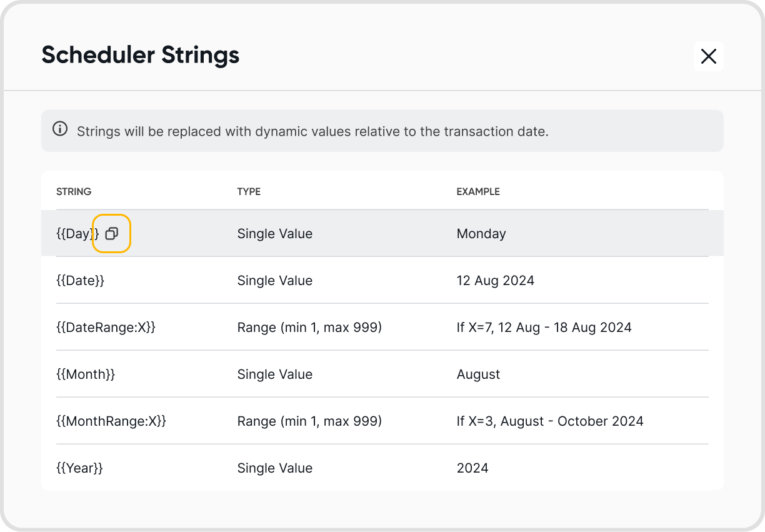The height and width of the screenshot is (532, 765).
Task: Click the STRING column header
Action: pyautogui.click(x=74, y=192)
